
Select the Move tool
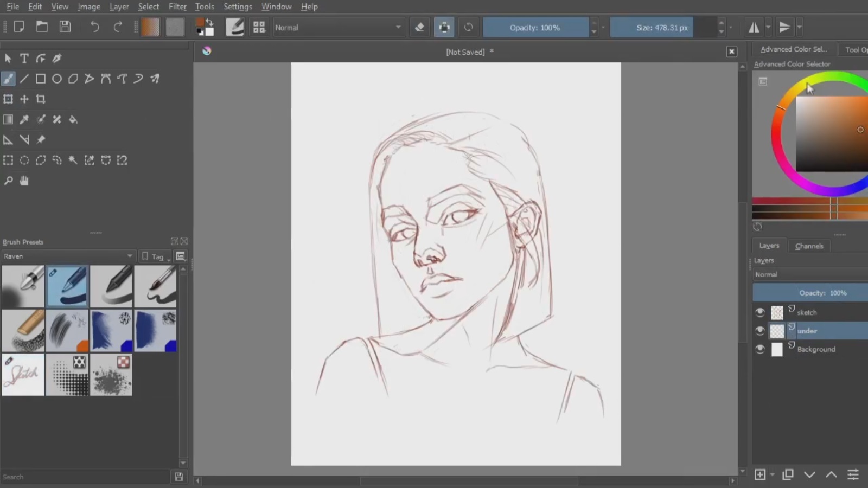tap(24, 99)
